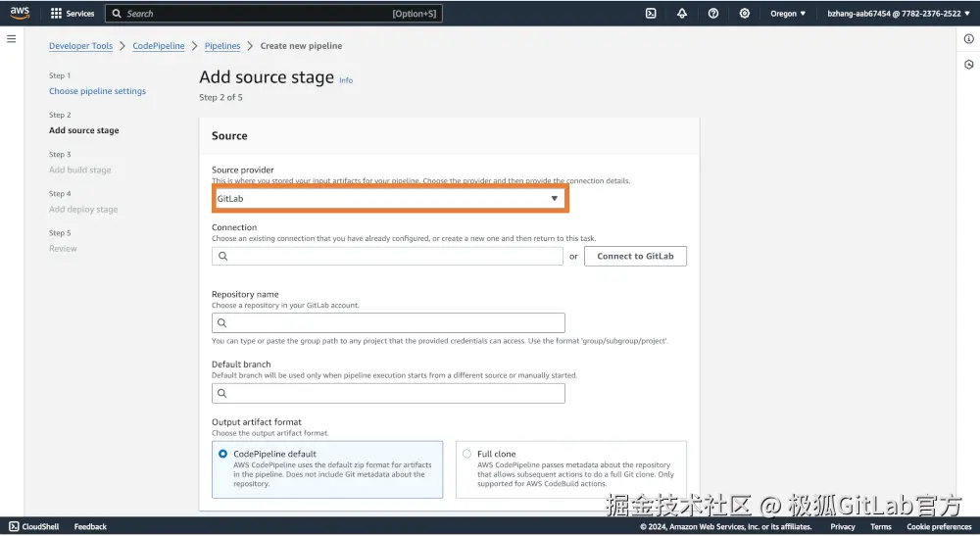
Task: Open the bzhang account menu dropdown
Action: (898, 13)
